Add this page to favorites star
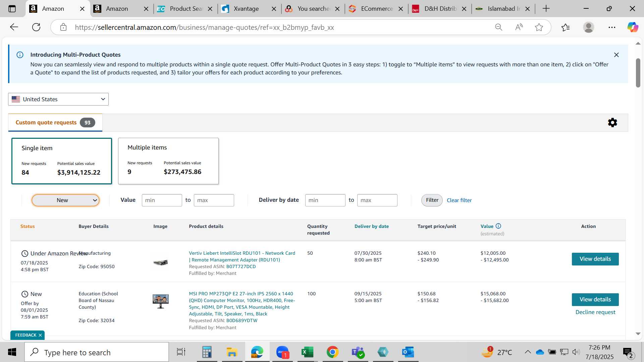This screenshot has width=644, height=362. [x=539, y=27]
